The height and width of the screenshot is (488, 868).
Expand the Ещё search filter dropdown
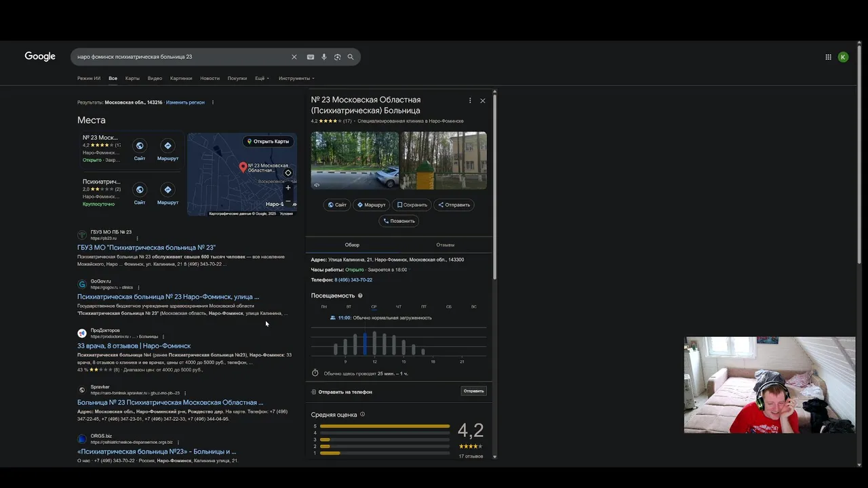[x=262, y=79]
